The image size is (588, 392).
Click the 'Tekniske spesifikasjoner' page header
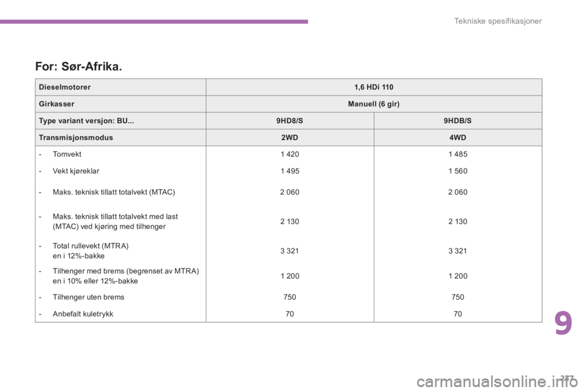499,22
